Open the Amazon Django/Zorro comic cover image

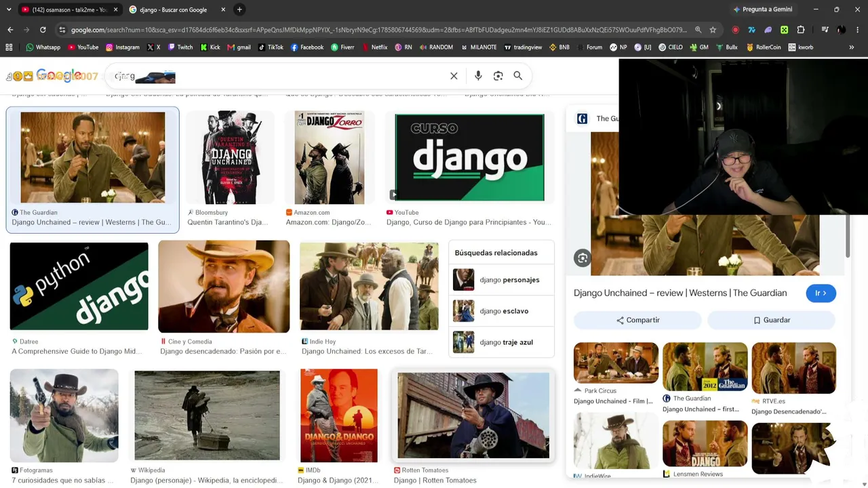point(330,157)
